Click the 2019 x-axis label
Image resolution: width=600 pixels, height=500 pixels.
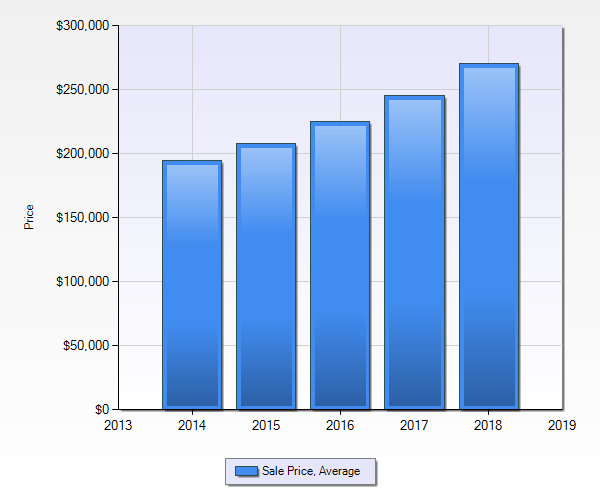(x=562, y=425)
